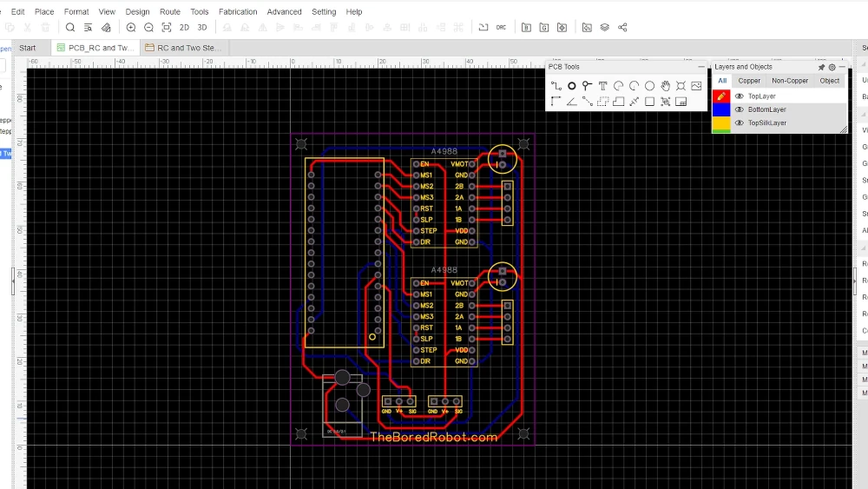The image size is (868, 489).
Task: Open the Setting menu
Action: pyautogui.click(x=324, y=11)
